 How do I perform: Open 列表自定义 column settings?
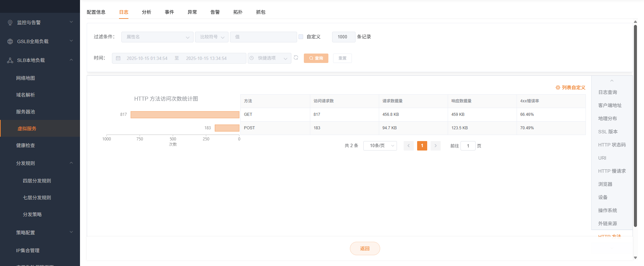(570, 88)
